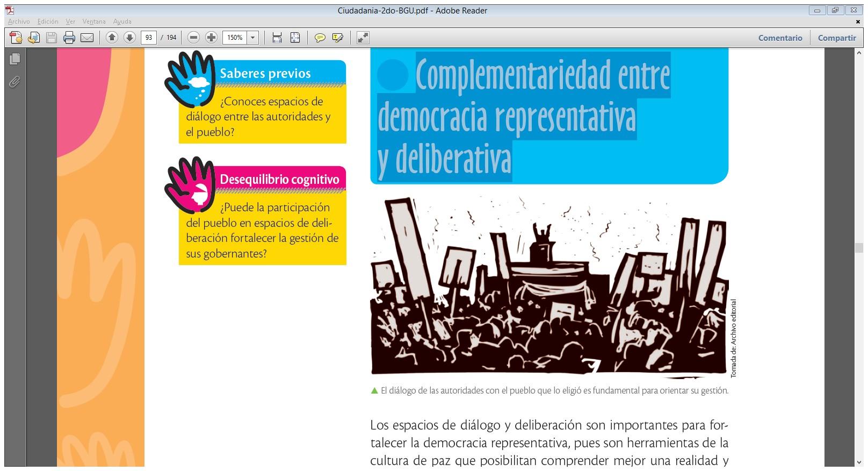
Task: Open the page thumbnails panel in the sidebar
Action: [15, 59]
